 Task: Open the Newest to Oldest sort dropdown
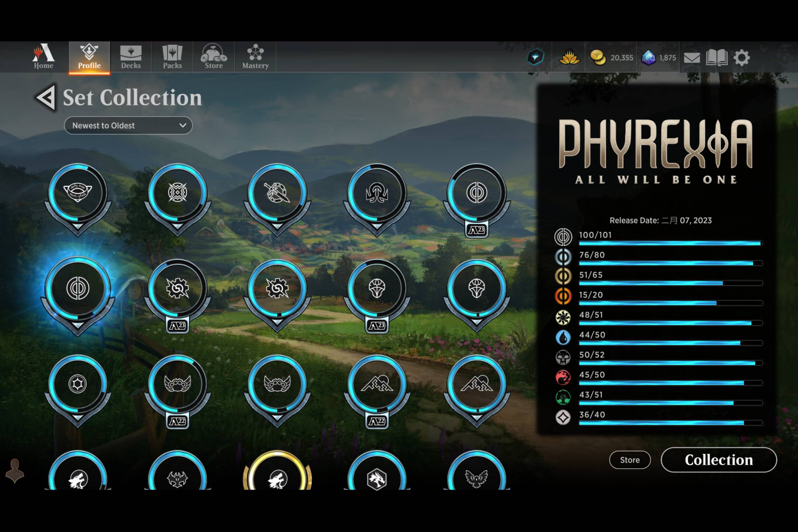tap(128, 126)
